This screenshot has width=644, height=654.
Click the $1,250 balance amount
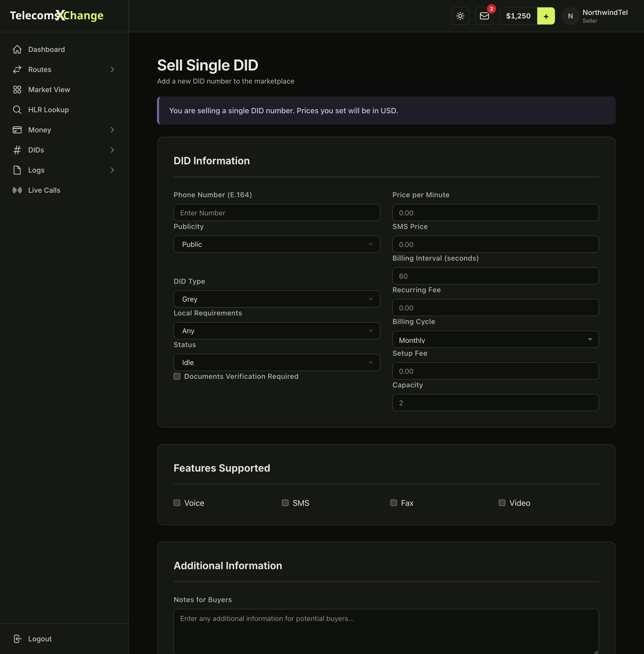(x=518, y=16)
